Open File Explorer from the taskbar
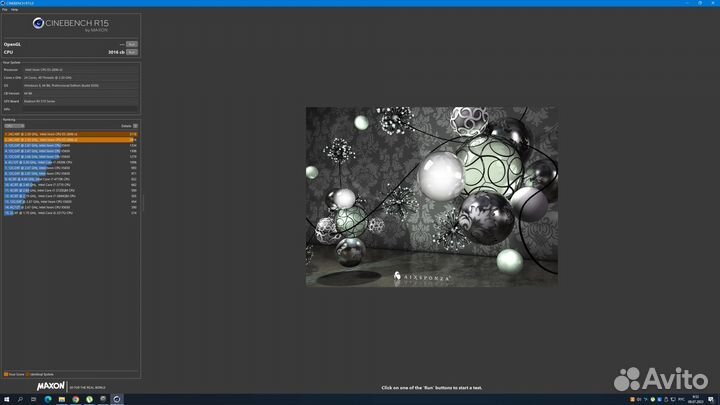This screenshot has height=405, width=720. coord(61,398)
